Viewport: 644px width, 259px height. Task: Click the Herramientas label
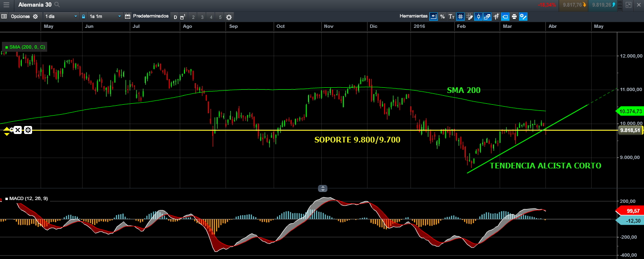414,16
